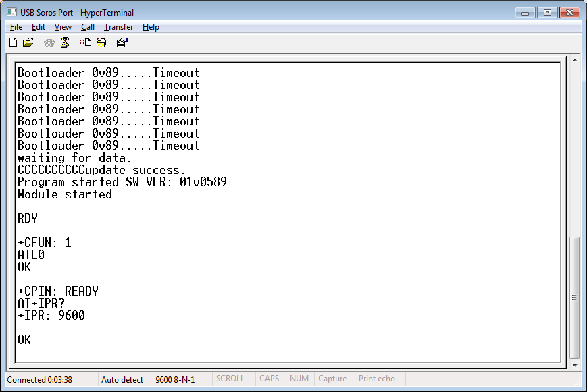
Task: Minimize the HyperTerminal window
Action: click(526, 13)
